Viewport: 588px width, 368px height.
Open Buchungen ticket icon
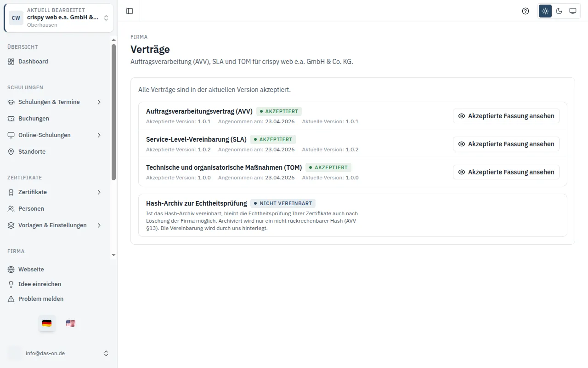point(11,119)
